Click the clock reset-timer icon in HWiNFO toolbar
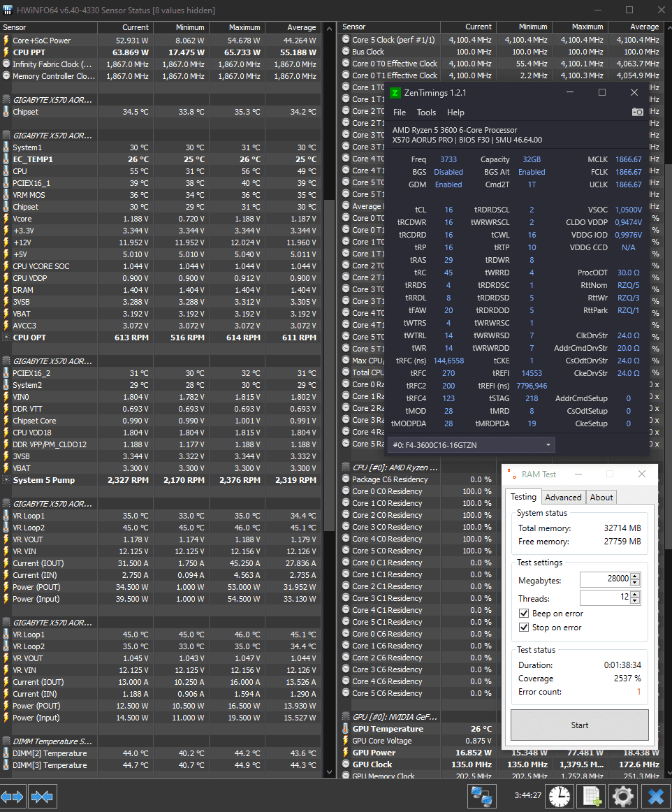Screen dimensions: 672x812 pyautogui.click(x=559, y=797)
